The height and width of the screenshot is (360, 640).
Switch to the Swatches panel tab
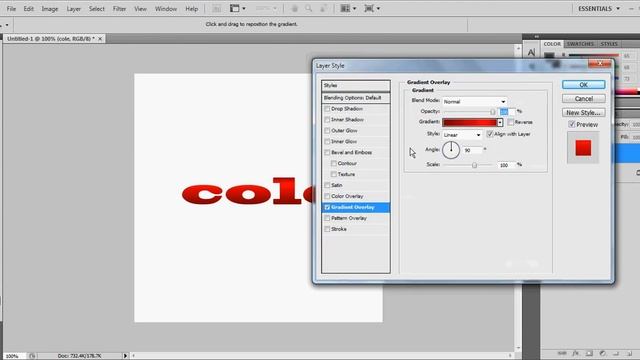point(580,44)
